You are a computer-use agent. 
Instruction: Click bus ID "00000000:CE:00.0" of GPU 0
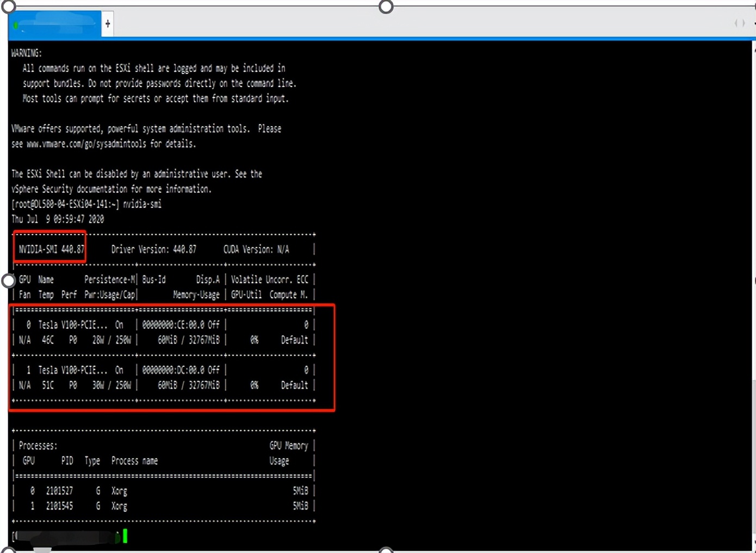pos(173,325)
